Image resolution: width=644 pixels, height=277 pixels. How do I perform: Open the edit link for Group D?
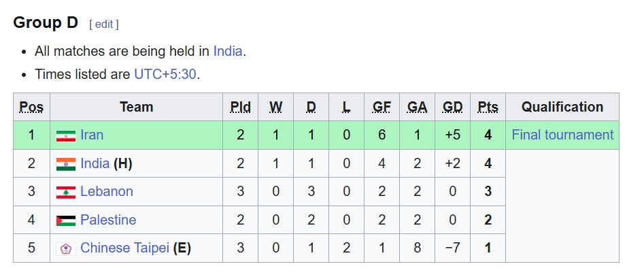104,25
